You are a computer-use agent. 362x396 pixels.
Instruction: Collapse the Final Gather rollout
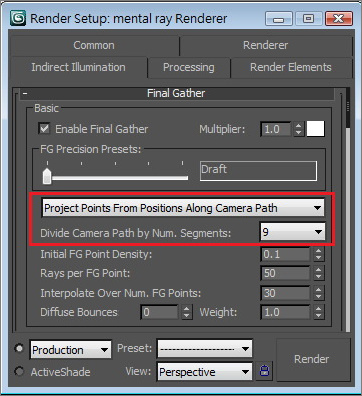coord(177,93)
